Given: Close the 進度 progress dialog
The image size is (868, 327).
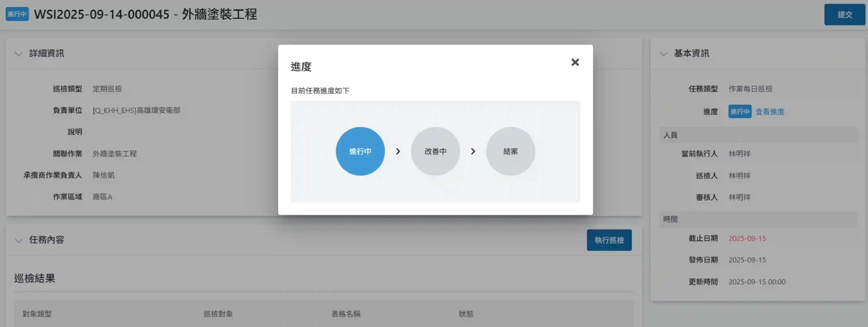Looking at the screenshot, I should point(575,62).
